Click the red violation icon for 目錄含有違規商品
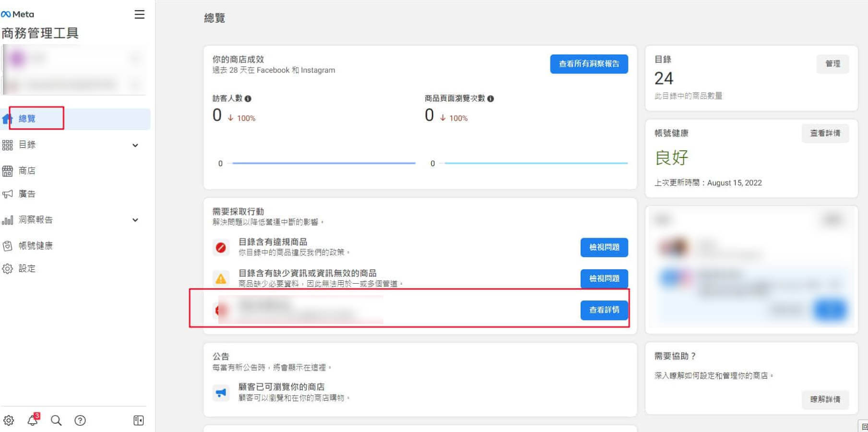 point(221,248)
